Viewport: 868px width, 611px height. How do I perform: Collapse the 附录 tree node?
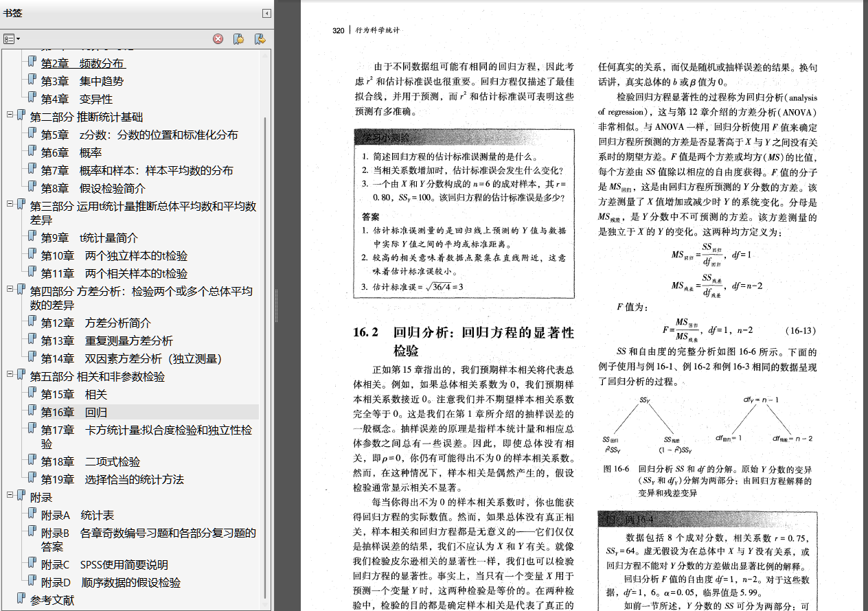coord(10,495)
